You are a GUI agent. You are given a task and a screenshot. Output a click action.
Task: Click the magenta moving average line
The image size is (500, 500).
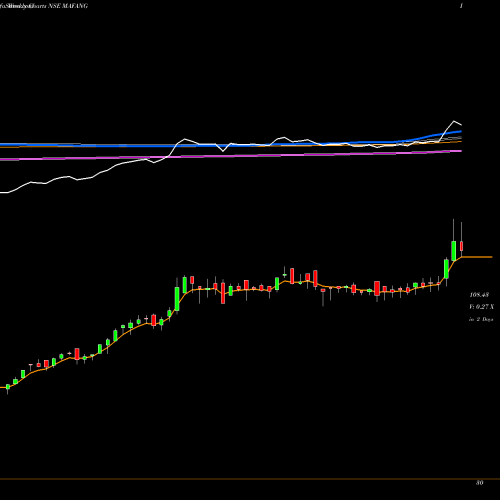[x=231, y=156]
